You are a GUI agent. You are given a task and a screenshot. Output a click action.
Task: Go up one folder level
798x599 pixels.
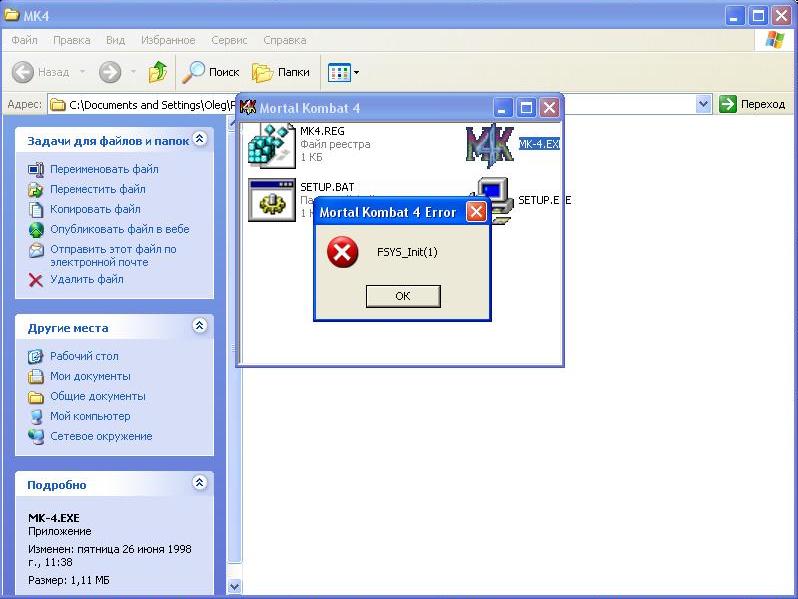point(158,72)
